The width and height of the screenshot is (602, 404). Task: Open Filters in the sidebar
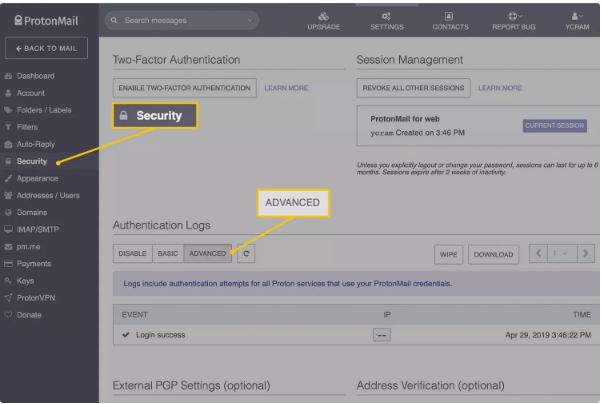pyautogui.click(x=28, y=127)
